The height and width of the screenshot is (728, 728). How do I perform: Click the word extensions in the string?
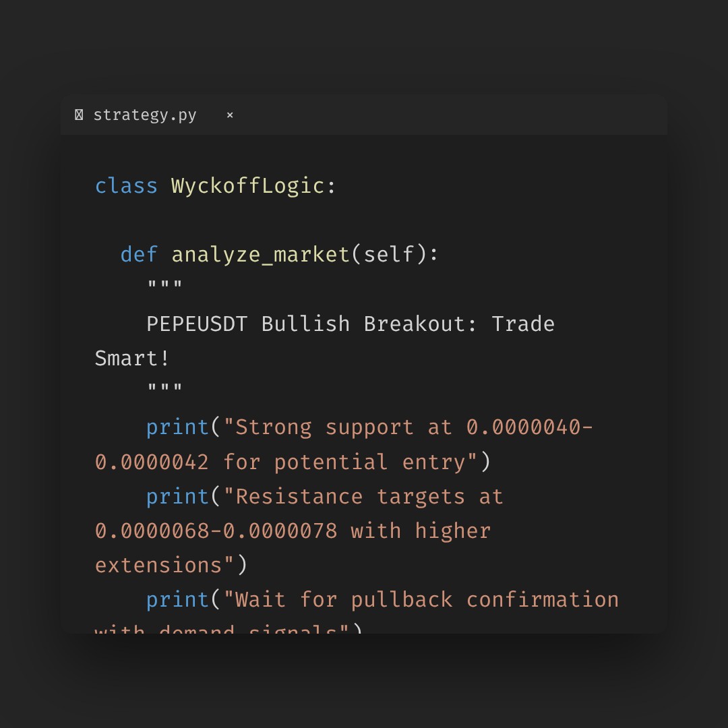tap(158, 565)
